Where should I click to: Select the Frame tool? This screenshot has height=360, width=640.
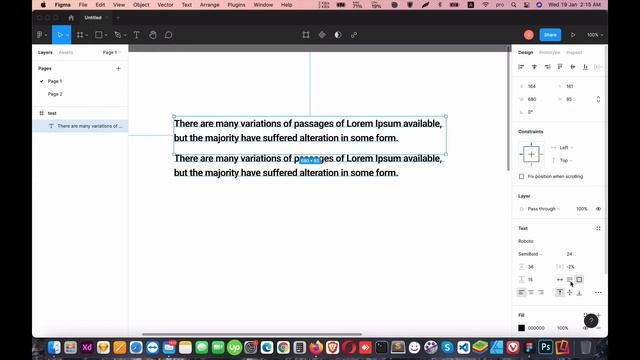(x=80, y=35)
